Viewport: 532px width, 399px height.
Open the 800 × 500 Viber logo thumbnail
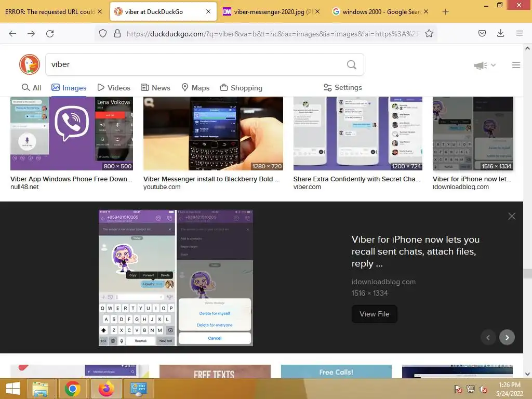point(72,134)
